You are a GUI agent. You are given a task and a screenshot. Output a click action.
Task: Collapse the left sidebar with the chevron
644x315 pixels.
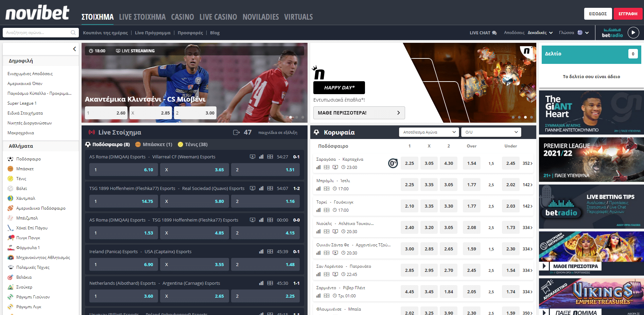(x=74, y=49)
